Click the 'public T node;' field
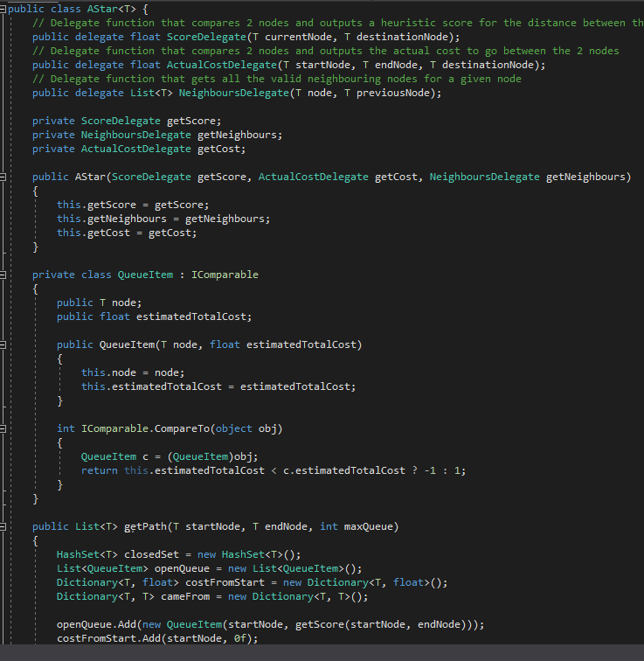This screenshot has height=661, width=644. [x=100, y=303]
